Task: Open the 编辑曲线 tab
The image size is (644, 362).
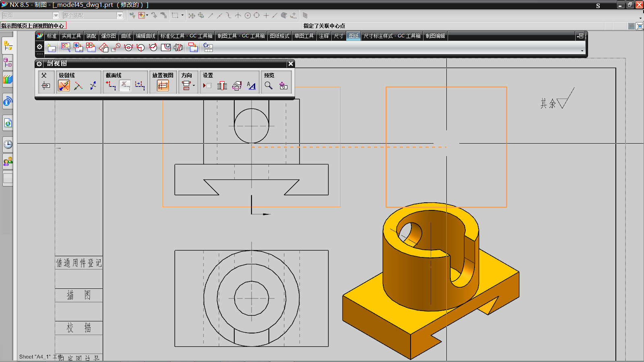Action: click(145, 36)
